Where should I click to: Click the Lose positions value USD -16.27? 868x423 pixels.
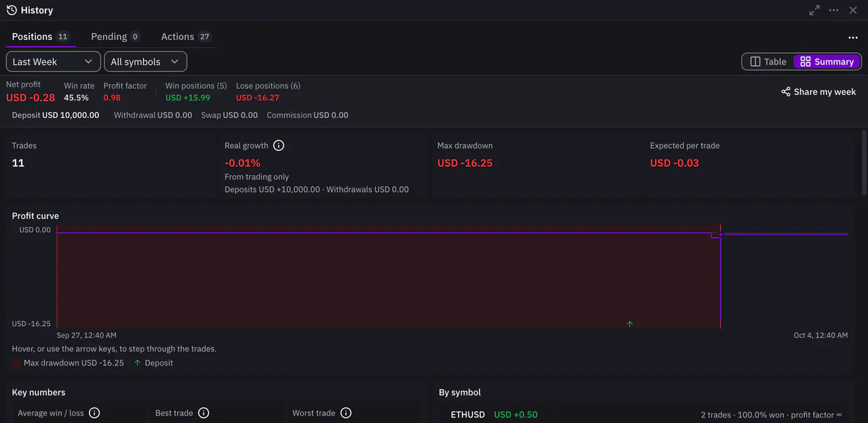(258, 98)
